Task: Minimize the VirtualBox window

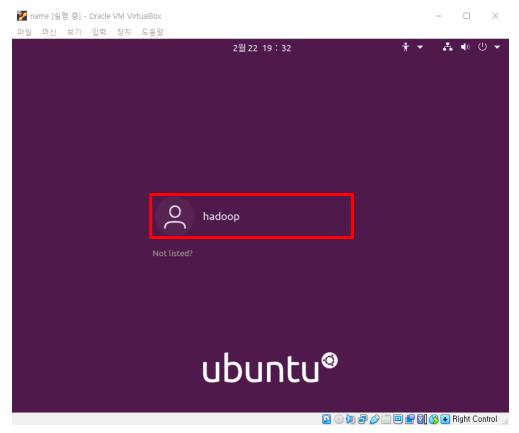Action: [x=439, y=16]
